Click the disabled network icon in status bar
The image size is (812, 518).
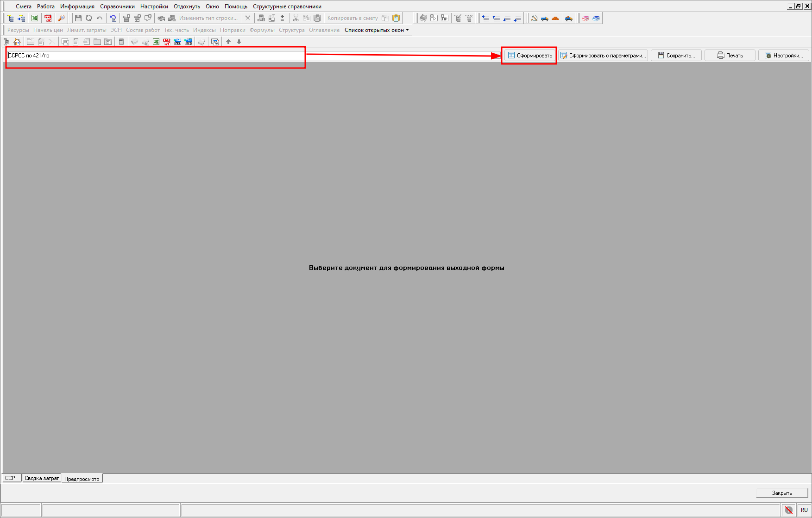coord(788,510)
